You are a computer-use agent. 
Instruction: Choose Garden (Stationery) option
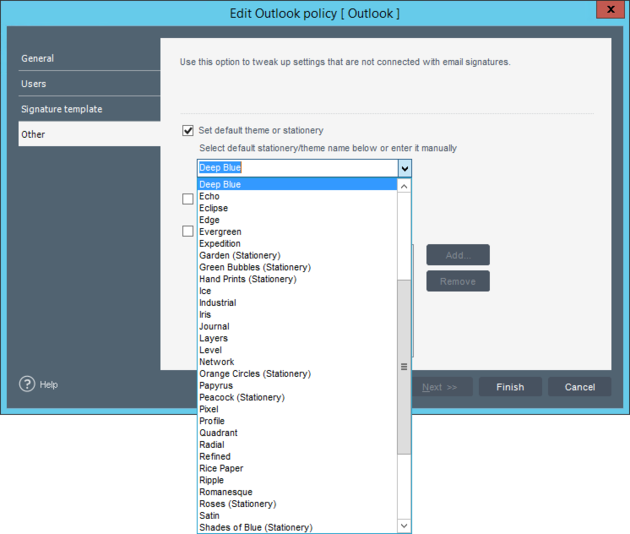[x=297, y=255]
